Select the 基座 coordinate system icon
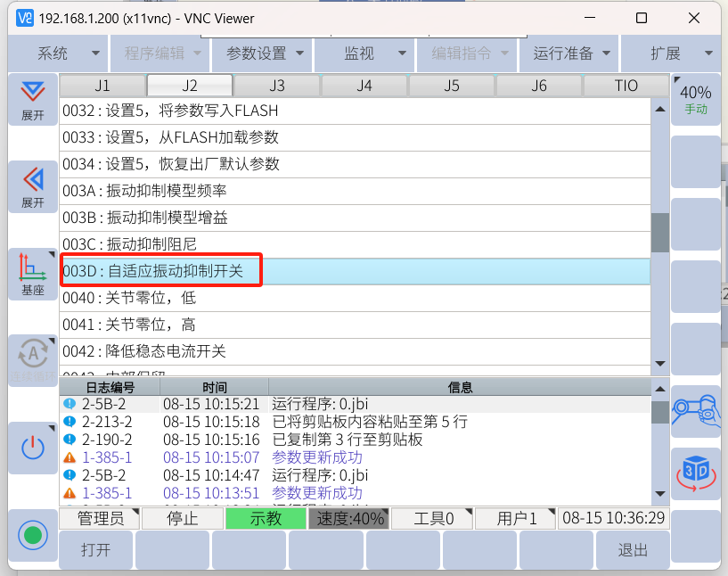Image resolution: width=728 pixels, height=576 pixels. (x=32, y=274)
